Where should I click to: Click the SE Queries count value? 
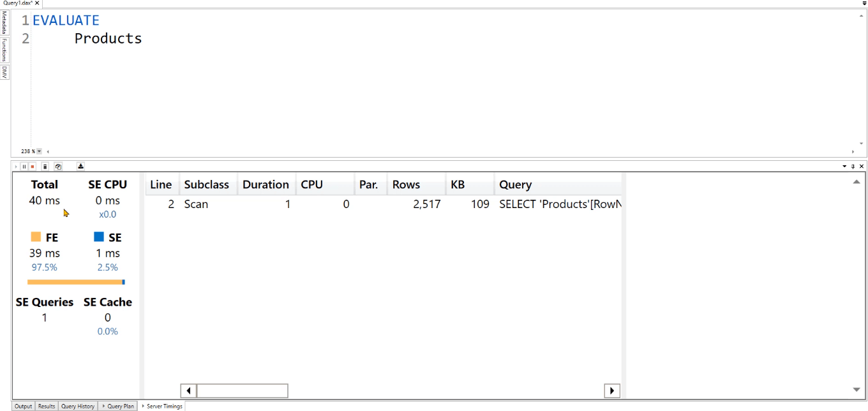coord(45,317)
